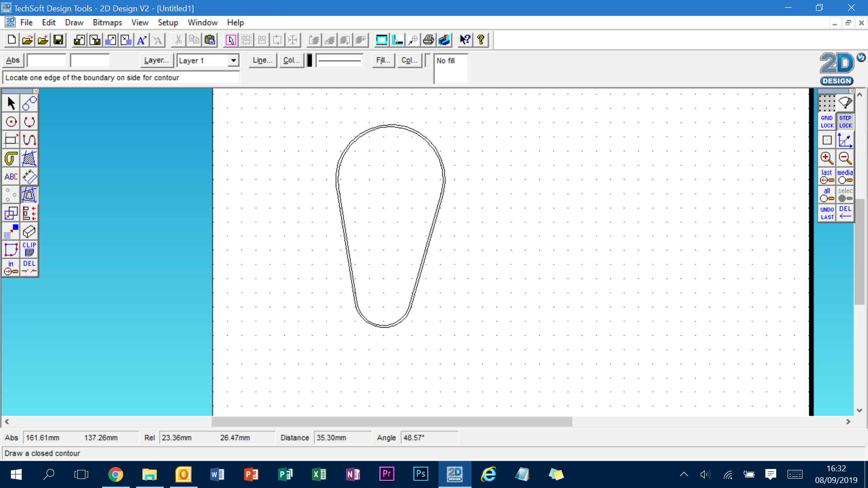Toggle the grid dots display
Image resolution: width=868 pixels, height=488 pixels.
point(827,103)
